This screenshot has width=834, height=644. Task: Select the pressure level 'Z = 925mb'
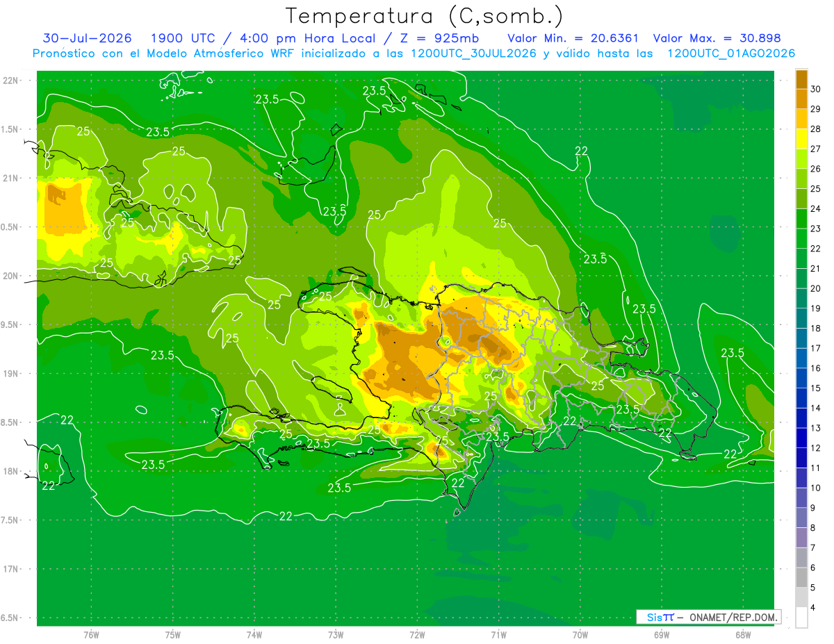pos(439,38)
